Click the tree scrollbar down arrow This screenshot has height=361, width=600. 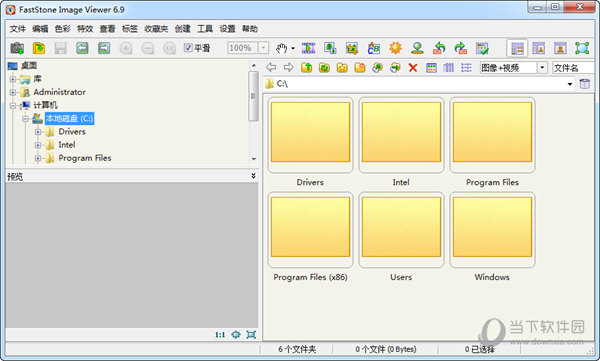coord(253,159)
